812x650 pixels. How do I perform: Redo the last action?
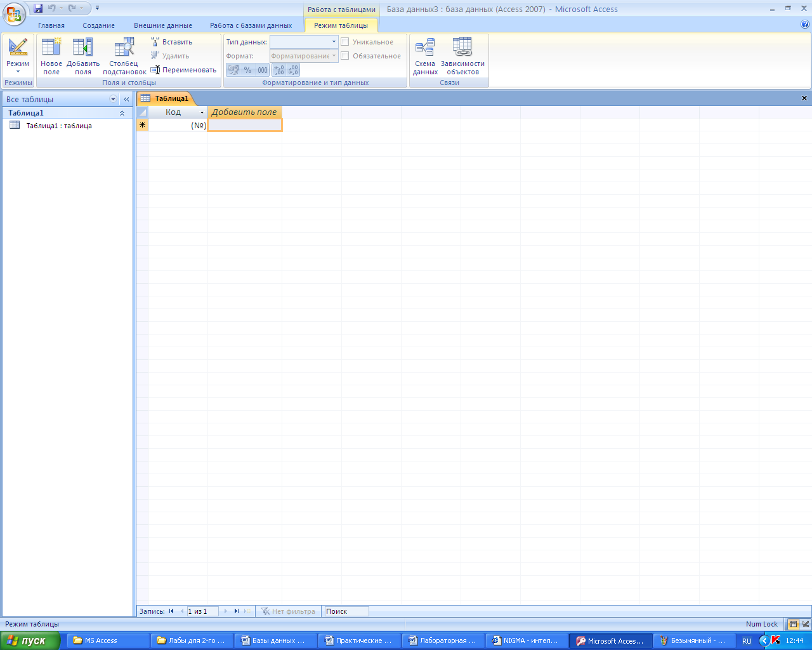pos(72,8)
